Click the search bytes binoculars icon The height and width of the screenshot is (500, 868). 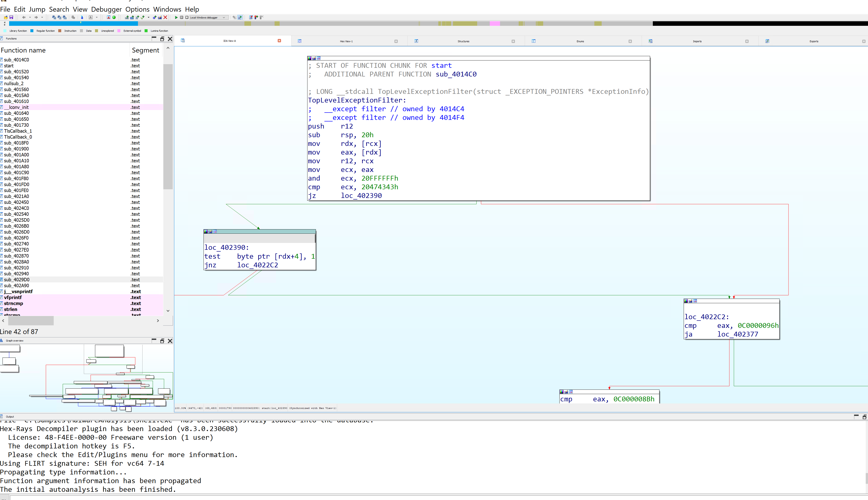65,18
